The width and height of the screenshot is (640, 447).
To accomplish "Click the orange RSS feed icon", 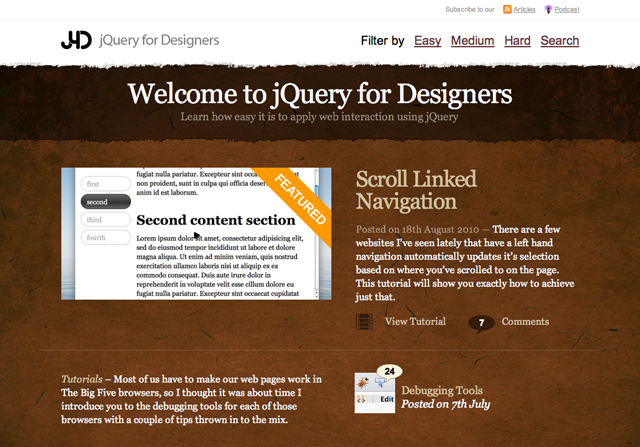I will coord(507,9).
